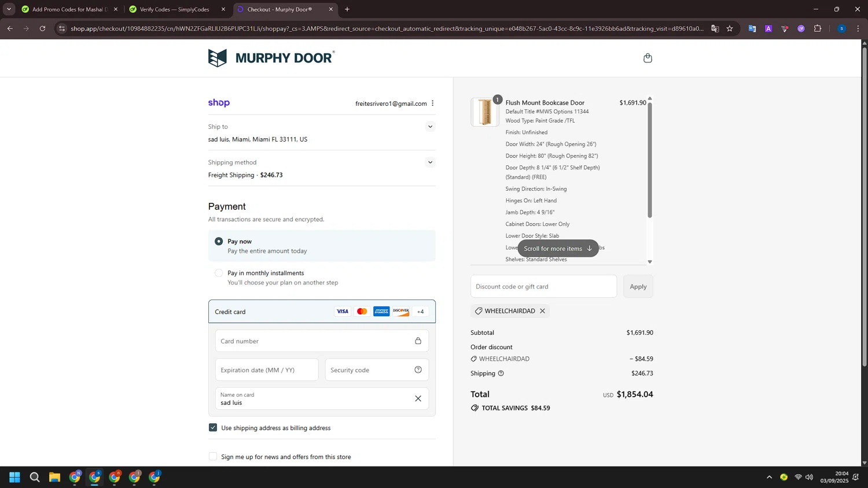Click the Murphy Door logo
This screenshot has height=488, width=868.
(x=271, y=58)
